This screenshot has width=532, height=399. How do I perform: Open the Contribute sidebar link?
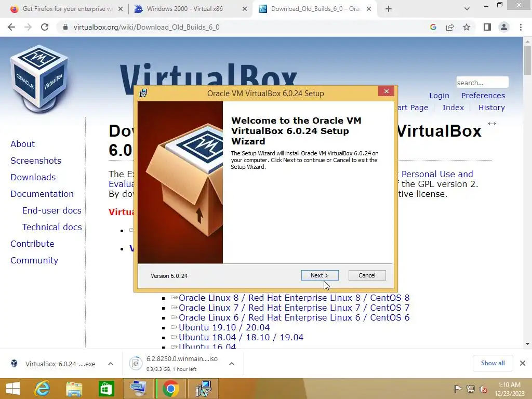coord(32,244)
